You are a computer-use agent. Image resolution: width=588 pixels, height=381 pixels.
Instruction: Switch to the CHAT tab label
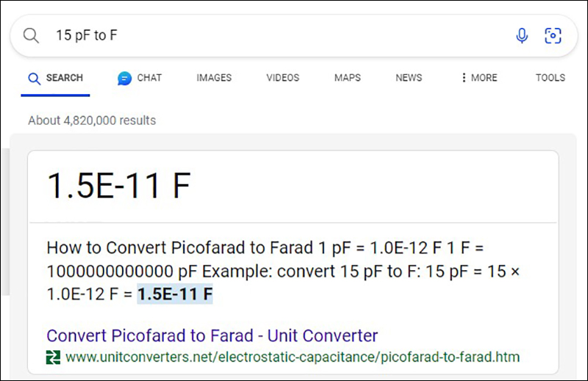click(149, 78)
